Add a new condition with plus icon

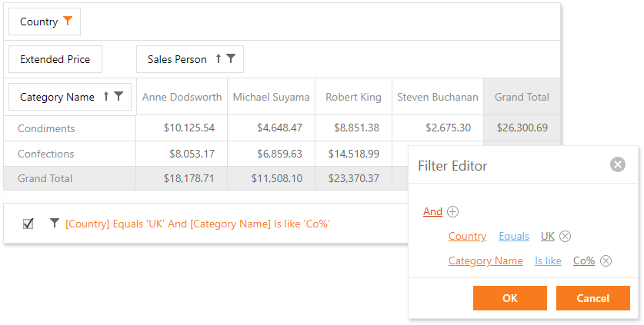pos(453,212)
